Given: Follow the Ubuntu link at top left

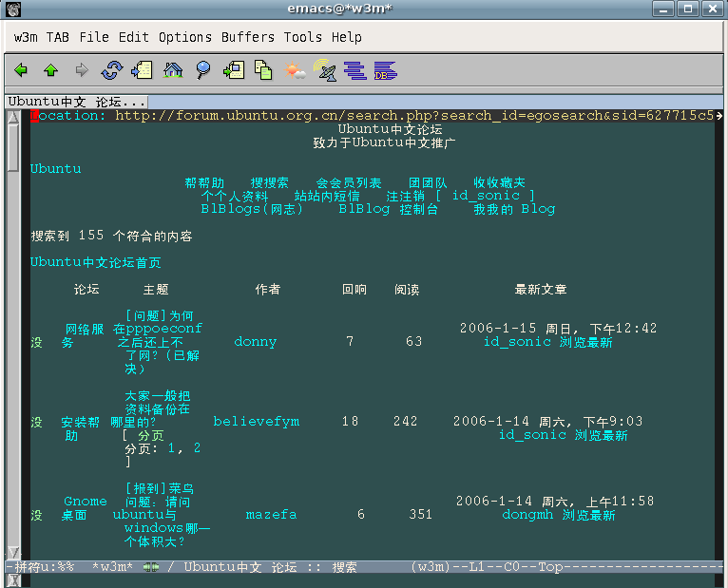Looking at the screenshot, I should pyautogui.click(x=56, y=169).
